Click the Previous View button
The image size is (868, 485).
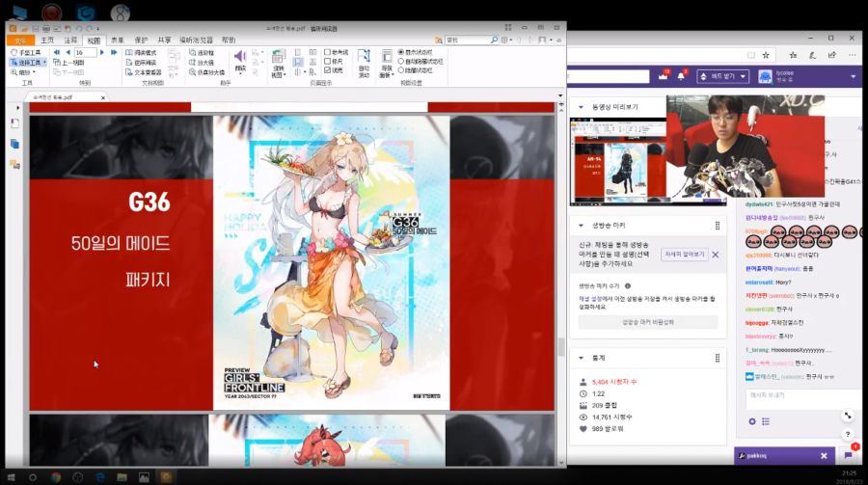tap(68, 63)
